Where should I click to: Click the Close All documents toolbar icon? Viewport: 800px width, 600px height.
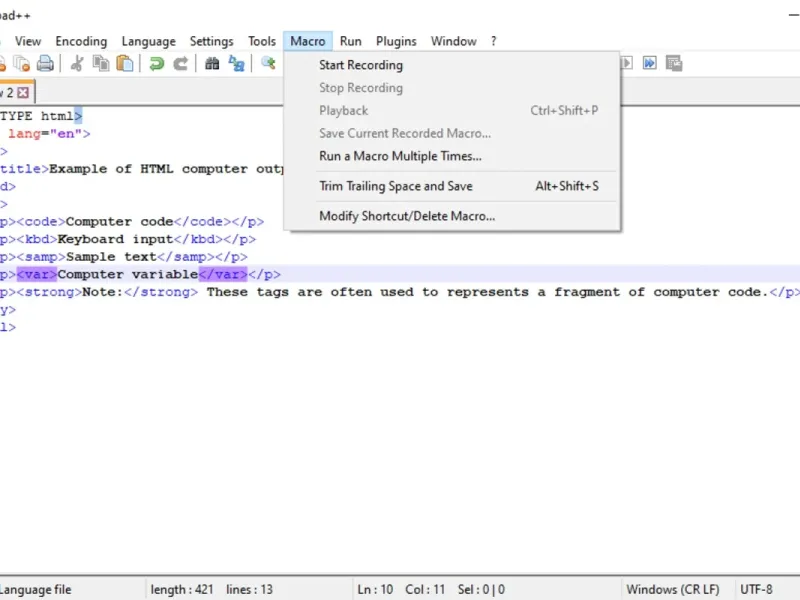click(x=21, y=64)
